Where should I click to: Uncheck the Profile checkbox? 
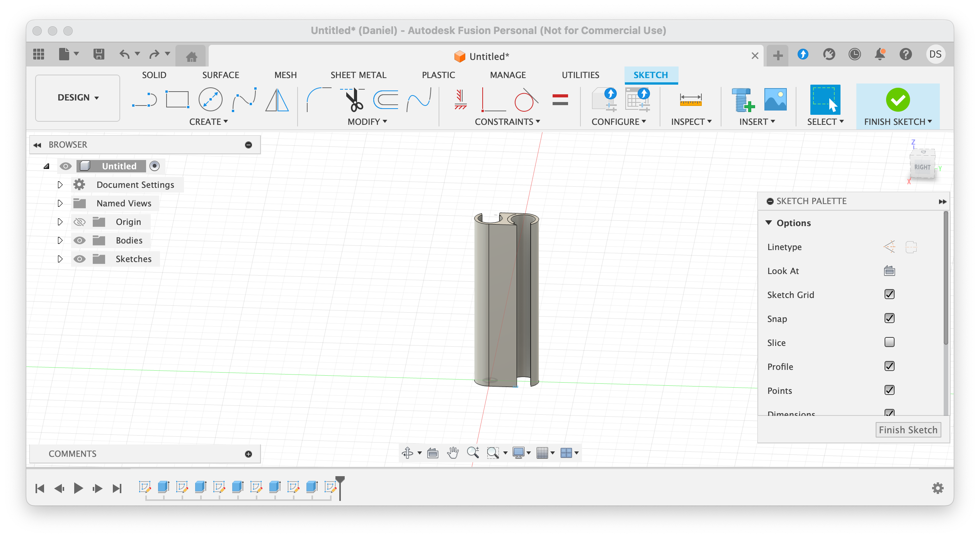(x=889, y=366)
